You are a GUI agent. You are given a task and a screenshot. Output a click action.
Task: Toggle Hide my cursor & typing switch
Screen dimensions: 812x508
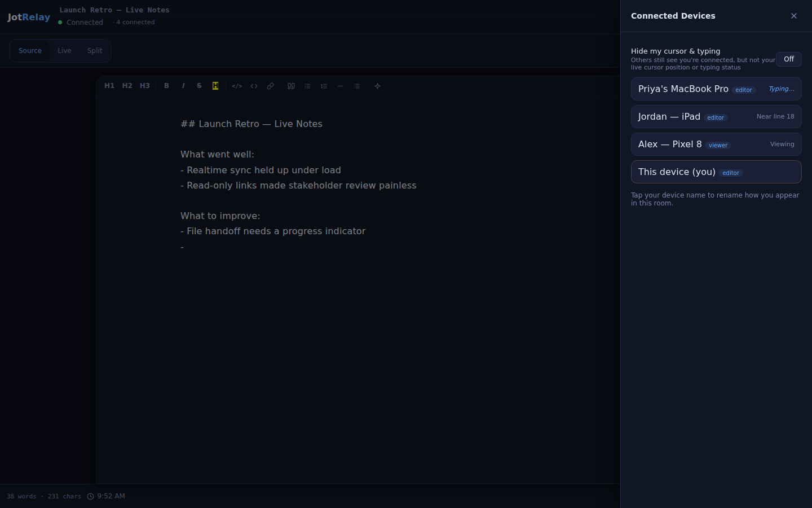(x=789, y=59)
